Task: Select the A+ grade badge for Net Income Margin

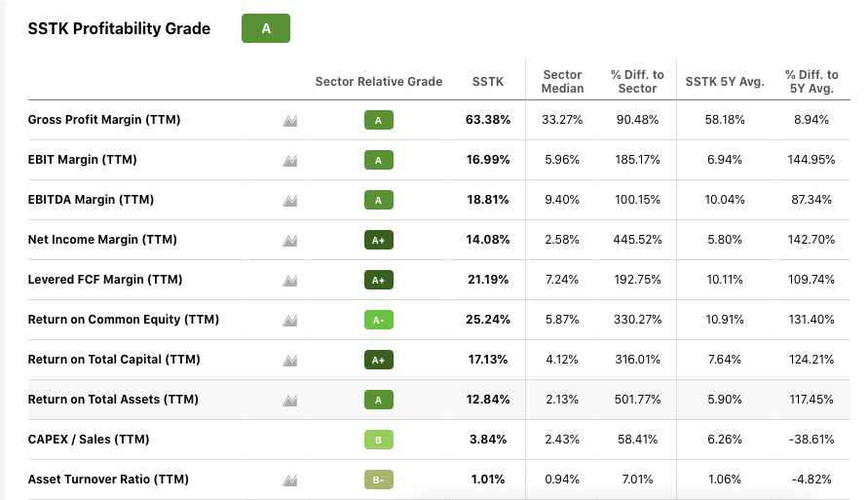Action: coord(378,240)
